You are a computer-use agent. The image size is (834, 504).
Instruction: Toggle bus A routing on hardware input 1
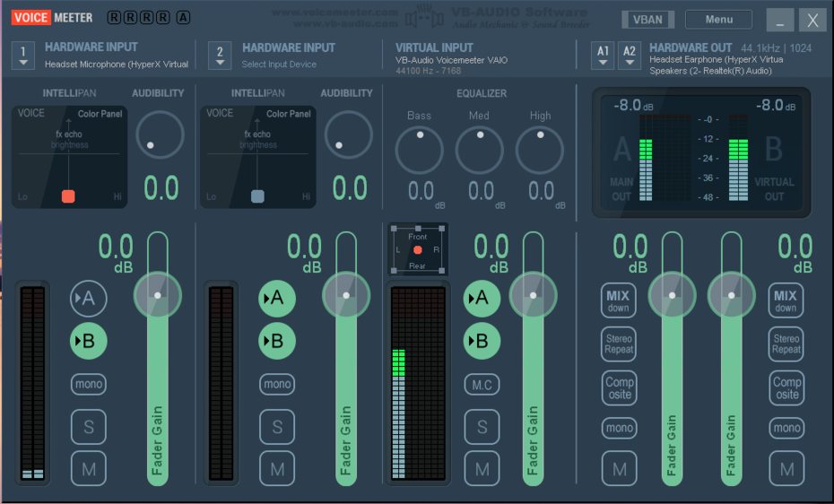point(89,299)
